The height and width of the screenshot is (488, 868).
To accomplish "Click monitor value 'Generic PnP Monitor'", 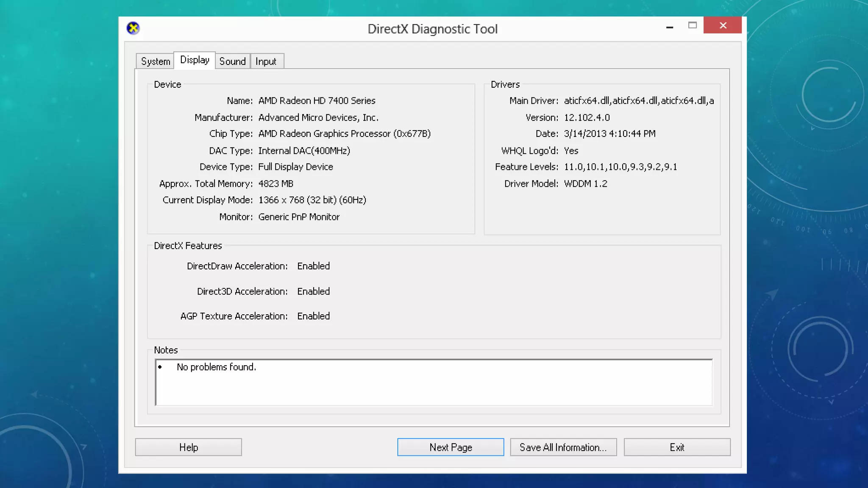I will 299,217.
